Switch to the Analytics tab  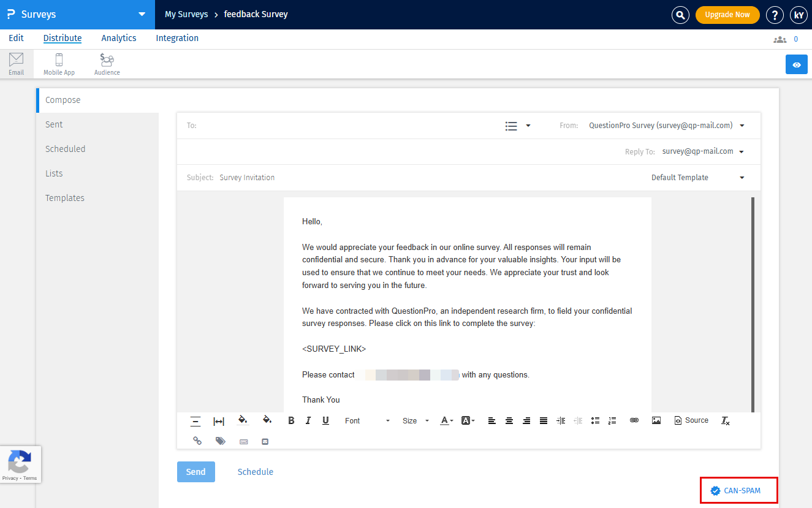click(x=118, y=38)
